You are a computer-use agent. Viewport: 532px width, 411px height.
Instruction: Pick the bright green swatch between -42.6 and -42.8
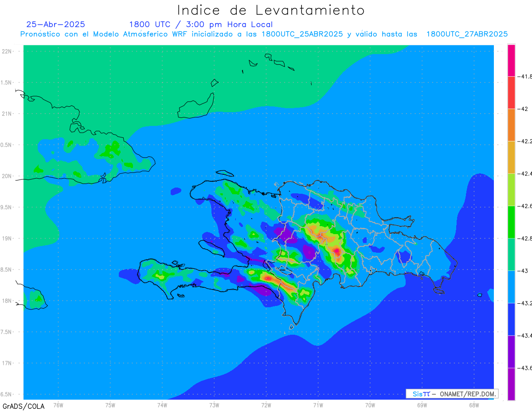tap(511, 222)
